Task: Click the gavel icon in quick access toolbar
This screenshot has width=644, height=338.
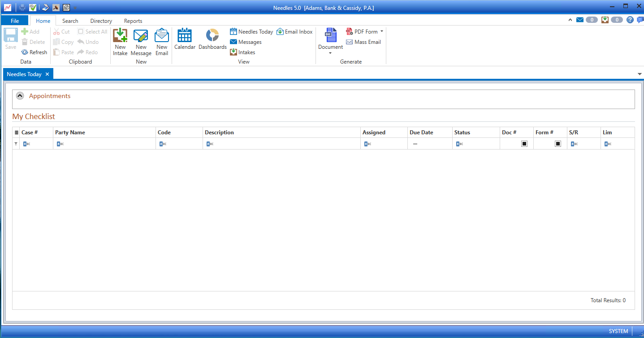Action: (x=56, y=8)
